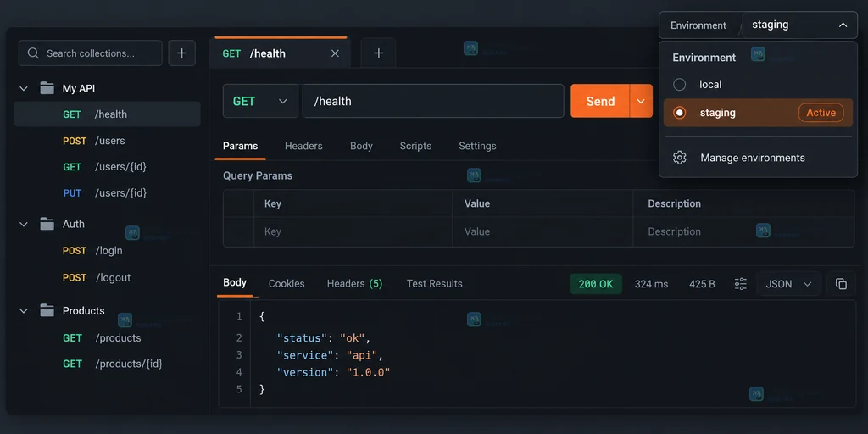
Task: Click the My API folder icon
Action: 47,88
